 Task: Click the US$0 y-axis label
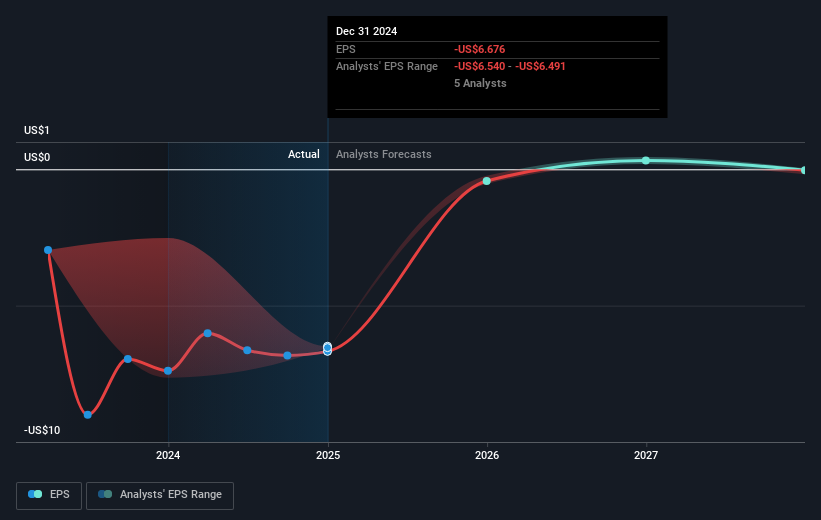click(37, 157)
